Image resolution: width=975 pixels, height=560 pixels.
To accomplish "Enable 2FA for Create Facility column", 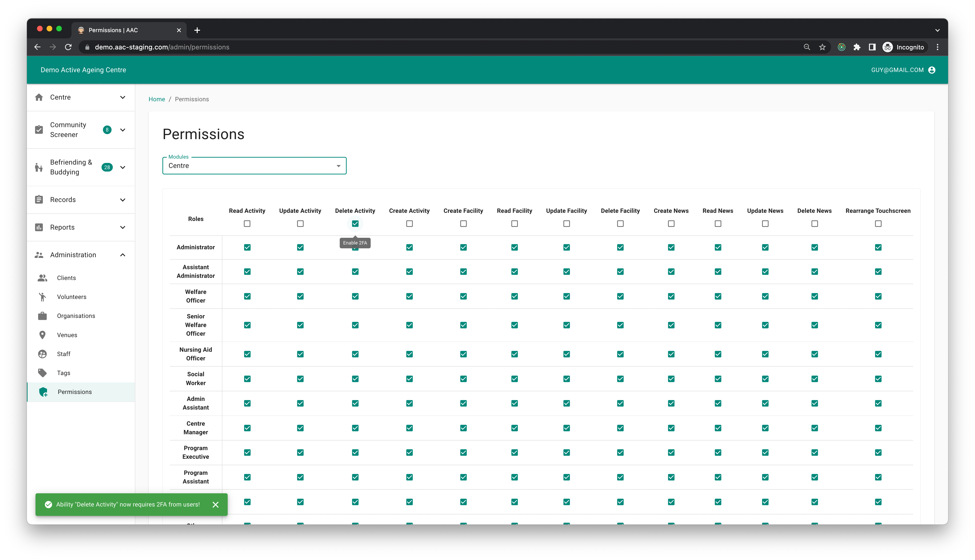I will 463,223.
